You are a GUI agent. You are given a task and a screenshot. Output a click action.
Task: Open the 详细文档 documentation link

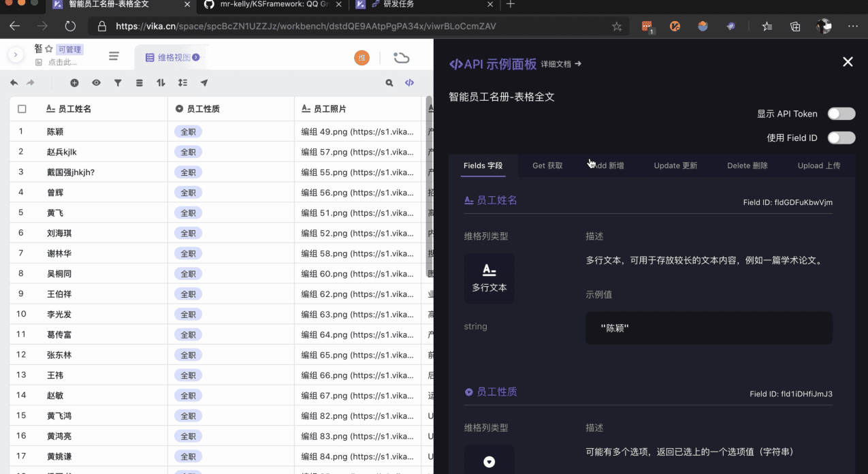coord(561,64)
